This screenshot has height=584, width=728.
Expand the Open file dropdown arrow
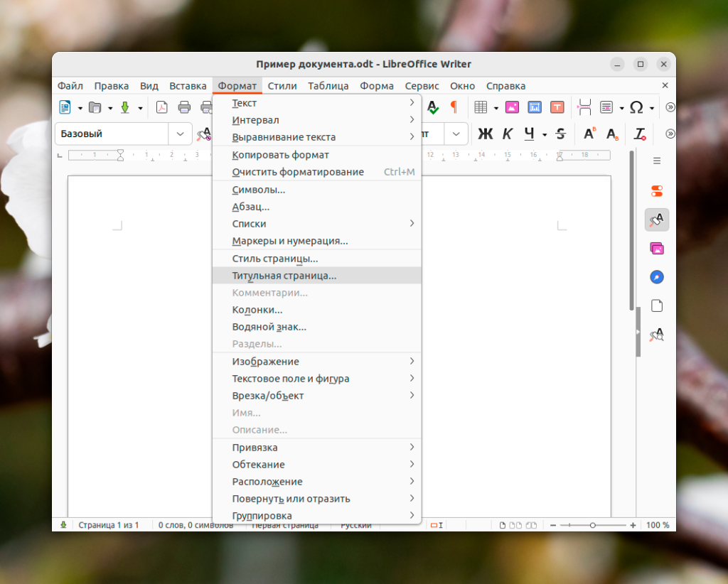pyautogui.click(x=110, y=108)
